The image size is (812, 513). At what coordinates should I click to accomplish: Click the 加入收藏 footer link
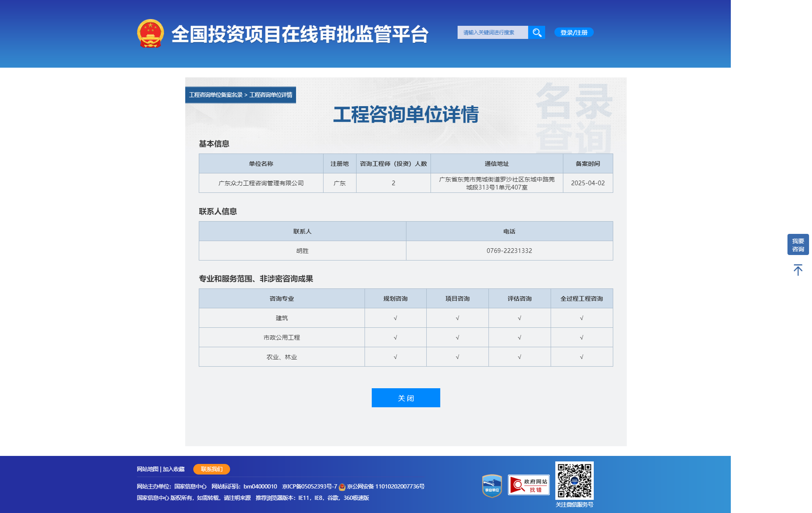tap(173, 469)
